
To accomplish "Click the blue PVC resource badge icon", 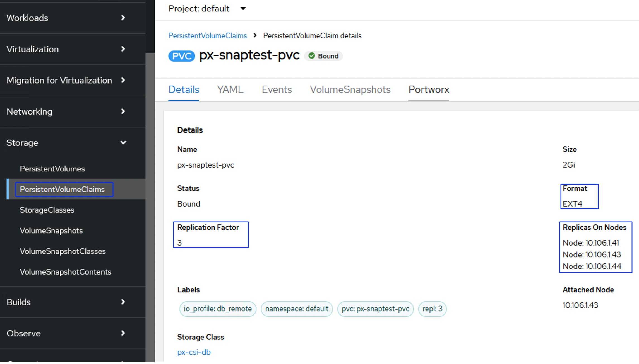I will 181,56.
